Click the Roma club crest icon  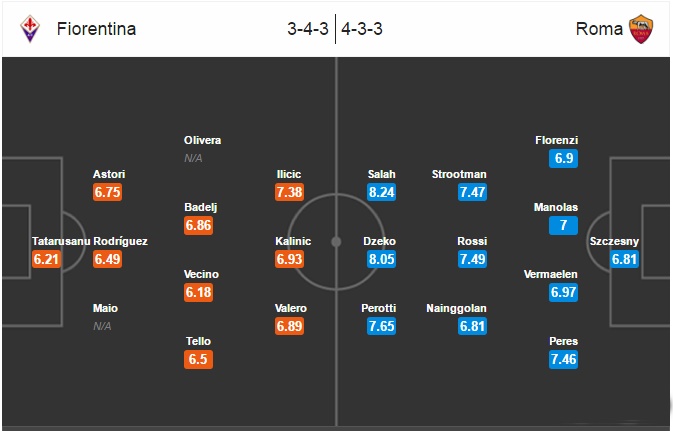641,29
